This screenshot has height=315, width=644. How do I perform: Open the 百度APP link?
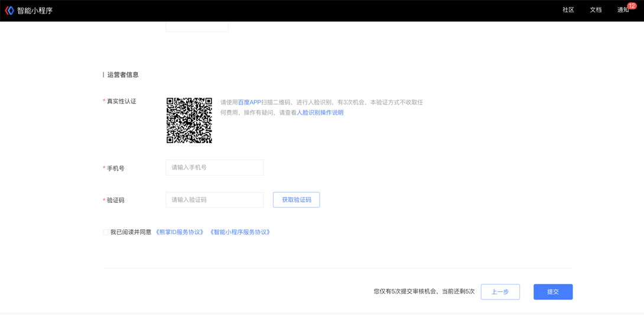coord(249,102)
